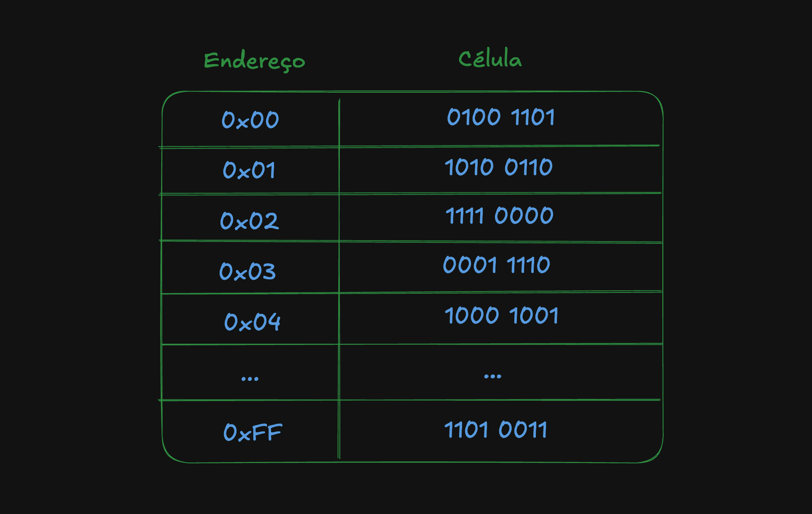The image size is (812, 514).
Task: Select address 0x04 cell
Action: click(252, 322)
